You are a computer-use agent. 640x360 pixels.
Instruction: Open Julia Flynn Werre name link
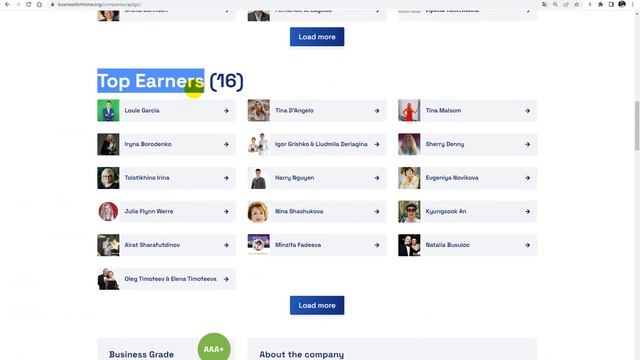point(149,211)
